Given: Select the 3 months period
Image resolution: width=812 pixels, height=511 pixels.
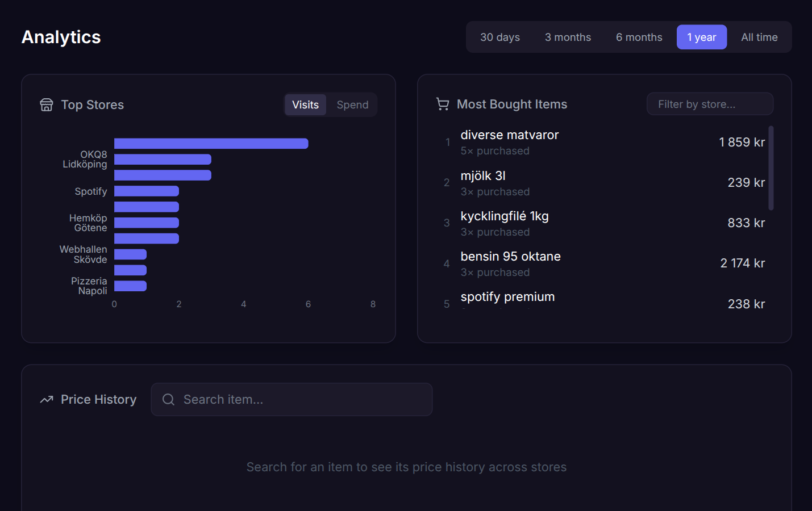Looking at the screenshot, I should pos(568,36).
